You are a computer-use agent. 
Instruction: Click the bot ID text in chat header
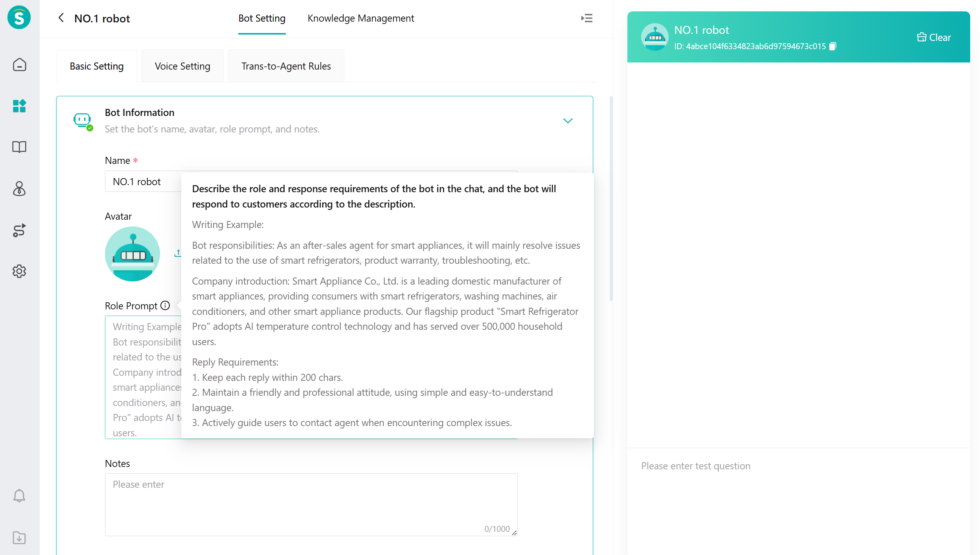pos(750,46)
